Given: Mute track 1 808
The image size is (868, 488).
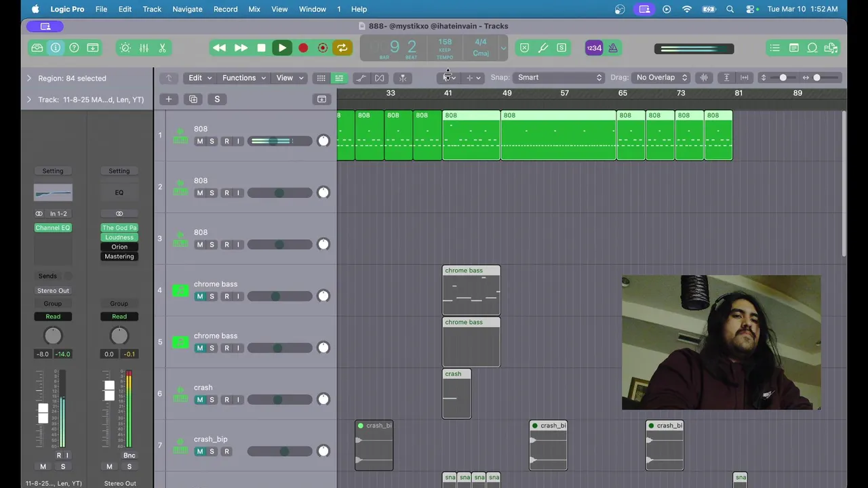Looking at the screenshot, I should pyautogui.click(x=199, y=141).
